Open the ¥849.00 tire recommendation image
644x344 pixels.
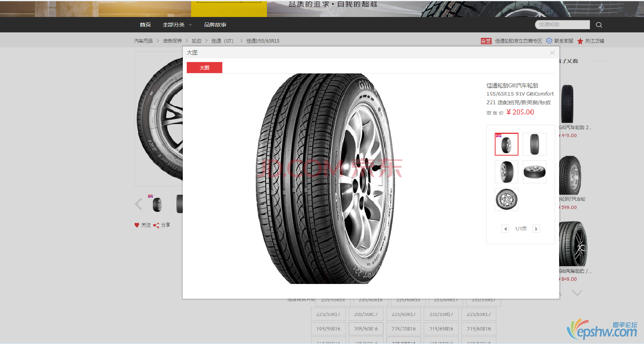pos(573,244)
